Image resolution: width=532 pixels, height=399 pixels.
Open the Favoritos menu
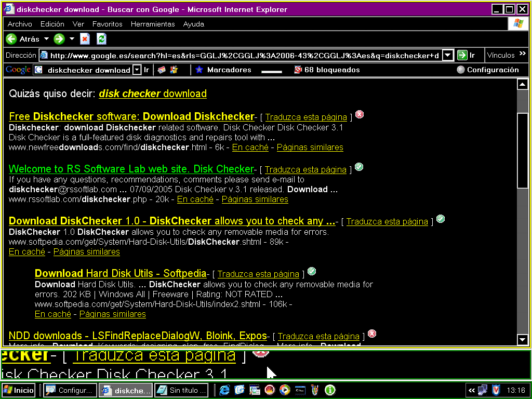(107, 24)
